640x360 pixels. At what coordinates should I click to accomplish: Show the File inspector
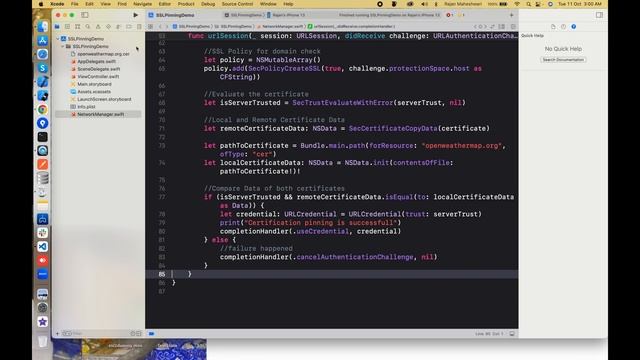553,27
